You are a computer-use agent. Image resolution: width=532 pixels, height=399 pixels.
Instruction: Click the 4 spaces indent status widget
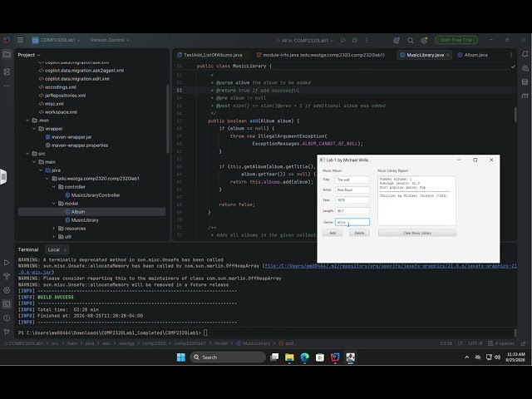coord(500,343)
